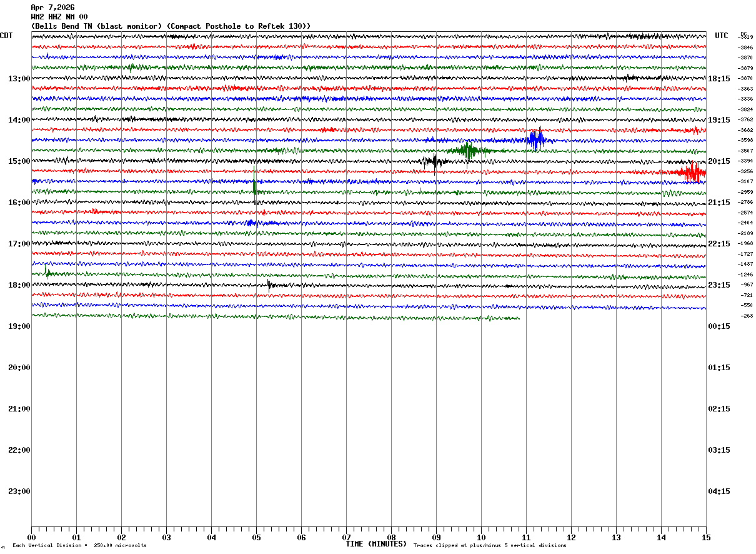Click the DC offset value -3394
756x554 pixels.
pos(746,161)
